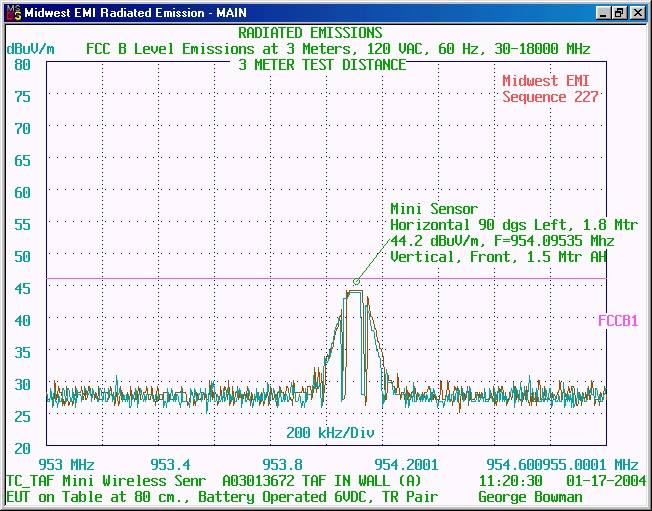Click the 80 value on the y-axis
652x511 pixels.
(x=22, y=64)
